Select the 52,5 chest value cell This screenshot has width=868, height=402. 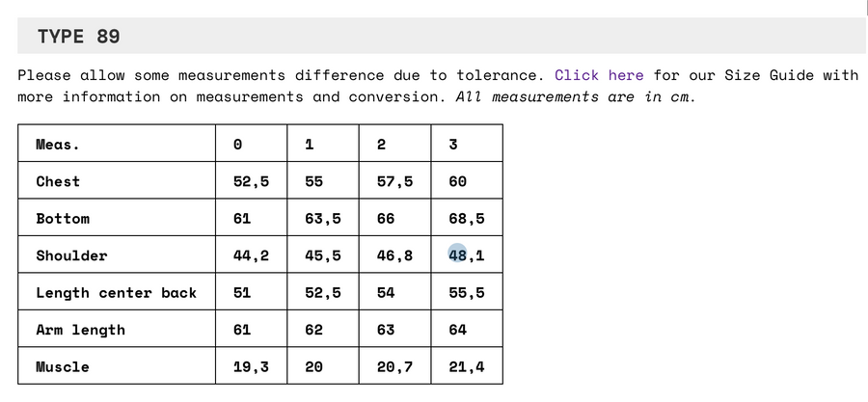(x=252, y=180)
